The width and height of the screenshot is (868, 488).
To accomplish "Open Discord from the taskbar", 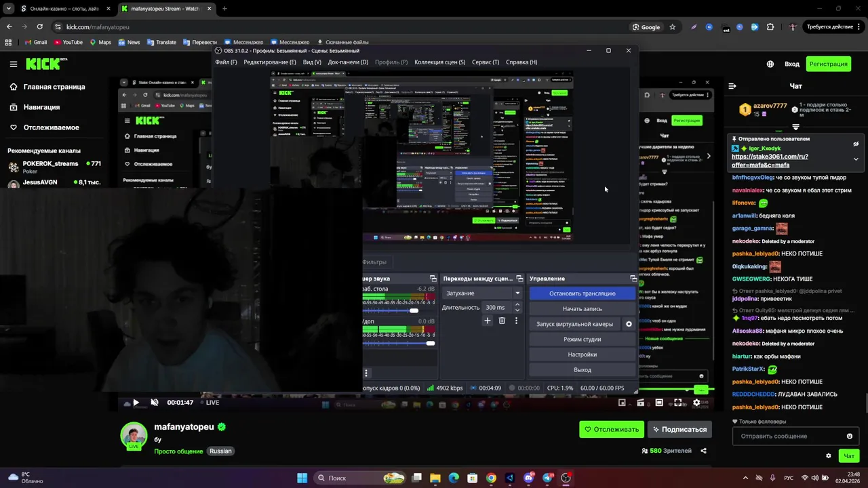I will pos(529,478).
